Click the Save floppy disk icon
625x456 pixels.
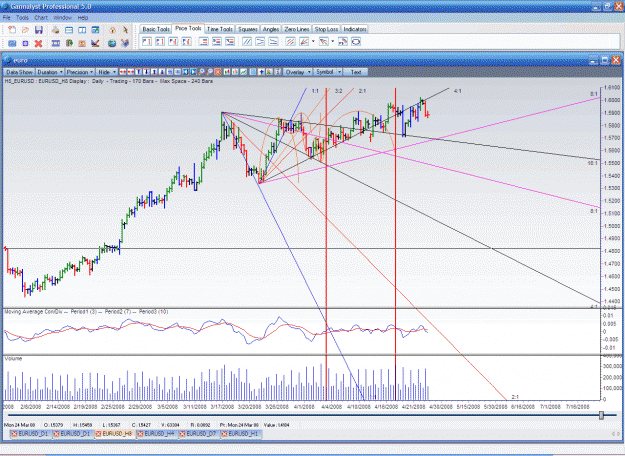pos(39,30)
